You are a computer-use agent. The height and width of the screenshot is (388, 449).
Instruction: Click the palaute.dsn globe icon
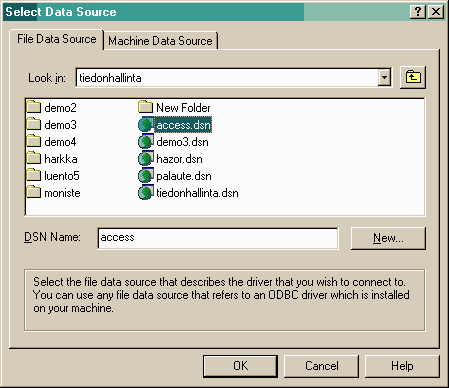pos(146,175)
